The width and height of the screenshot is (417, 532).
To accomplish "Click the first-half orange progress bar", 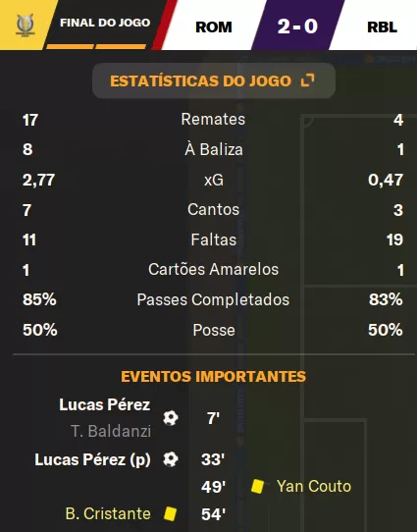I will click(70, 47).
